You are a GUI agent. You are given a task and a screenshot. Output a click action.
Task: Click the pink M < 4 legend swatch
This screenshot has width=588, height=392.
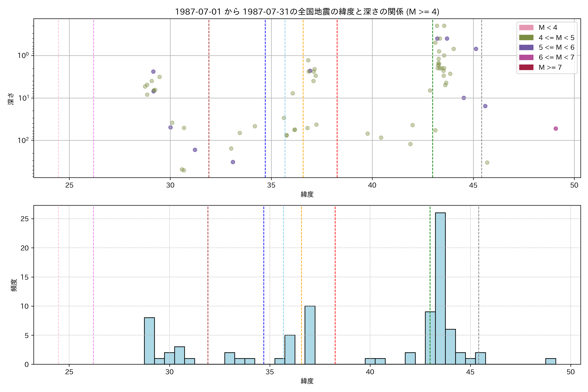(526, 27)
